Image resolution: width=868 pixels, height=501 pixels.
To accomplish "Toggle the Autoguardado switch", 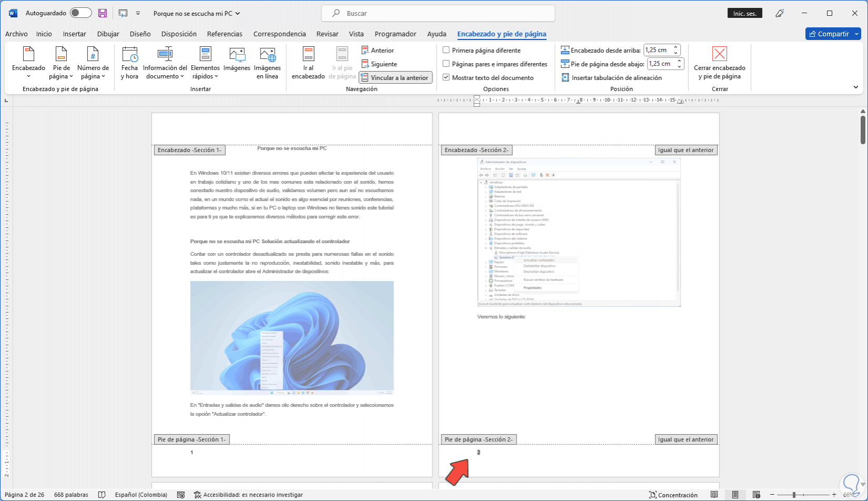I will pyautogui.click(x=81, y=13).
